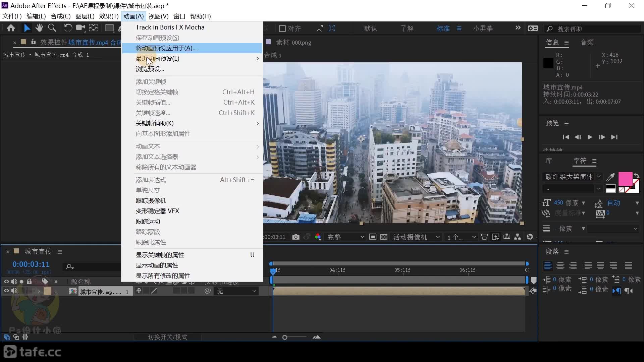Screen dimensions: 644x362
Task: Align paragraph text left
Action: 548,266
